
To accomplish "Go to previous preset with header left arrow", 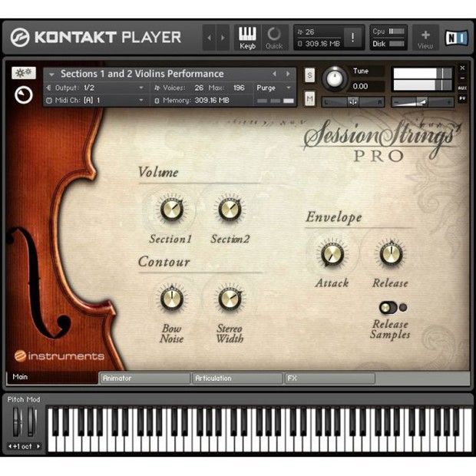I will [x=209, y=38].
